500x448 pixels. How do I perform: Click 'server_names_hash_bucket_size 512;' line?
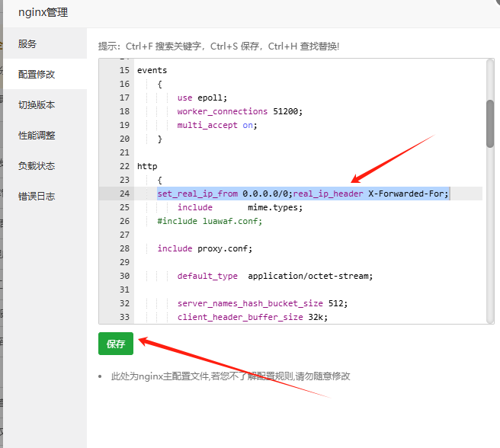tap(262, 303)
